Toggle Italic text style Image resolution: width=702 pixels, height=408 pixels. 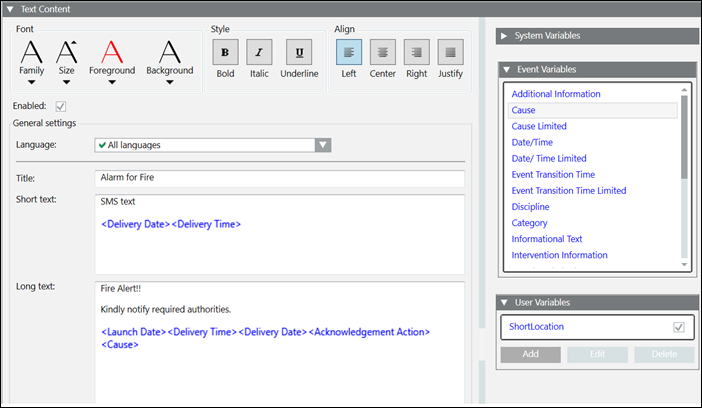point(260,52)
